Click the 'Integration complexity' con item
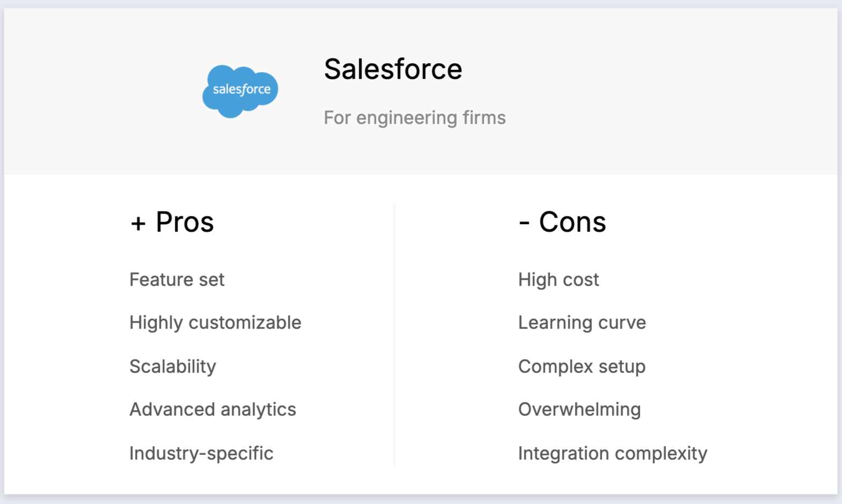Screen dimensions: 842x504 (x=612, y=454)
